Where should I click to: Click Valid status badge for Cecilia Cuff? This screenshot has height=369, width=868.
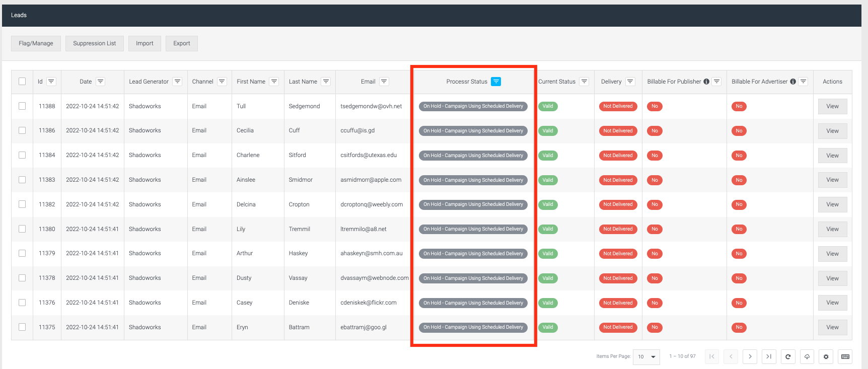tap(548, 131)
